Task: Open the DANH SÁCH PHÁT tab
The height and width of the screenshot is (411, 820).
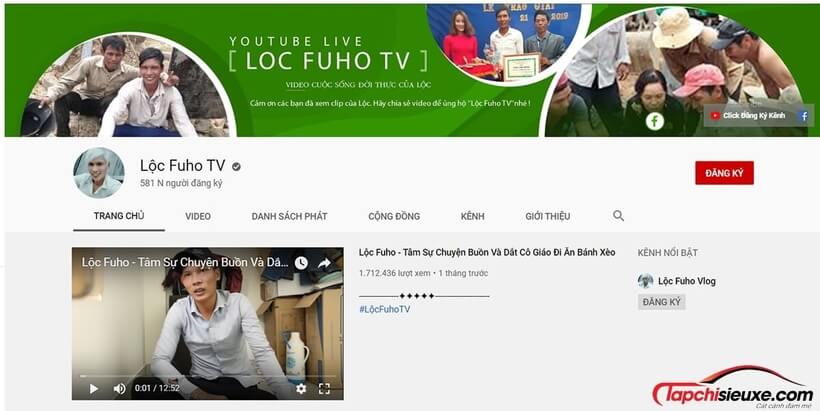Action: point(289,216)
